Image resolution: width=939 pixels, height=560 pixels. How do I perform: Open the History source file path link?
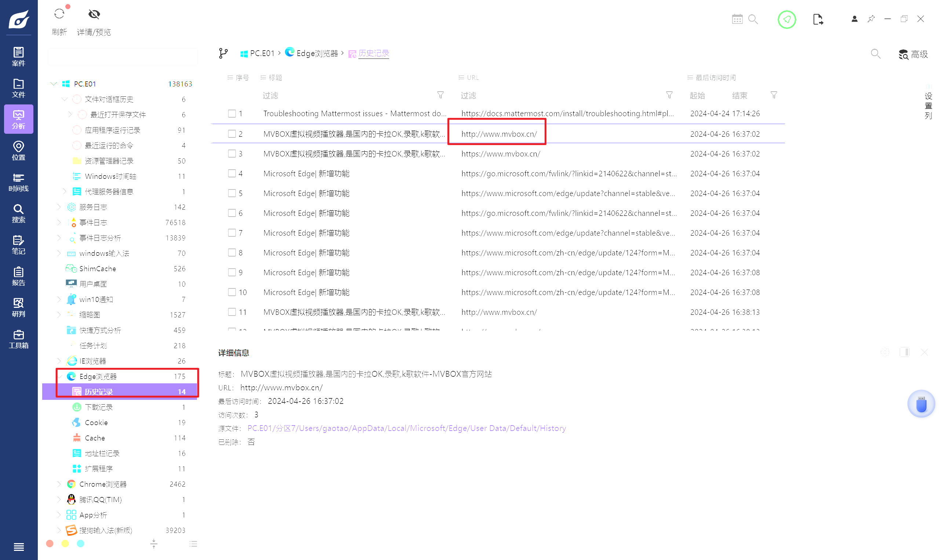(406, 428)
